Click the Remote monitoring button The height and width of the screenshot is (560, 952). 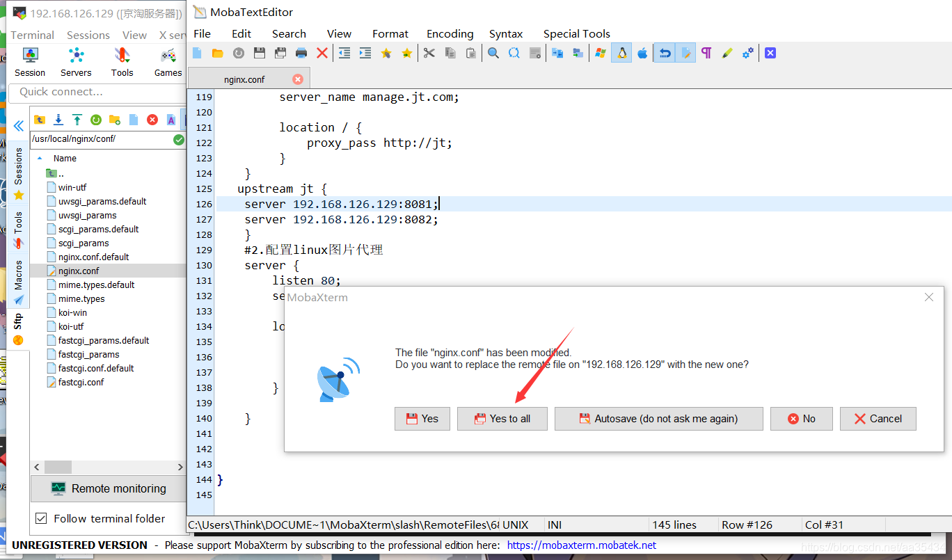pyautogui.click(x=109, y=488)
